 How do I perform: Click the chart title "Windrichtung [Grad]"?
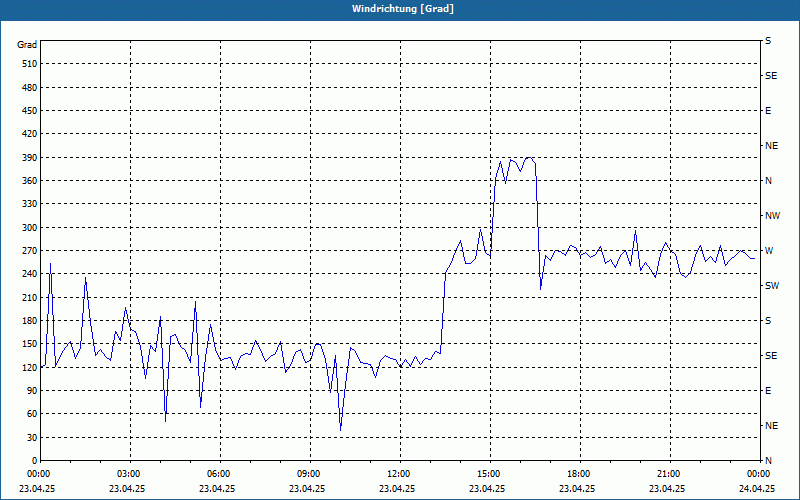[403, 9]
